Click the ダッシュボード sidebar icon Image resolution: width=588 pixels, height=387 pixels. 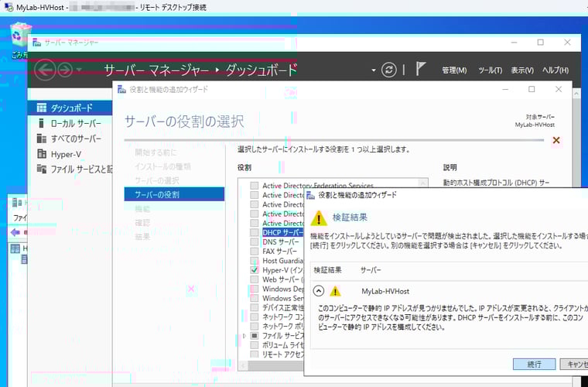(41, 108)
